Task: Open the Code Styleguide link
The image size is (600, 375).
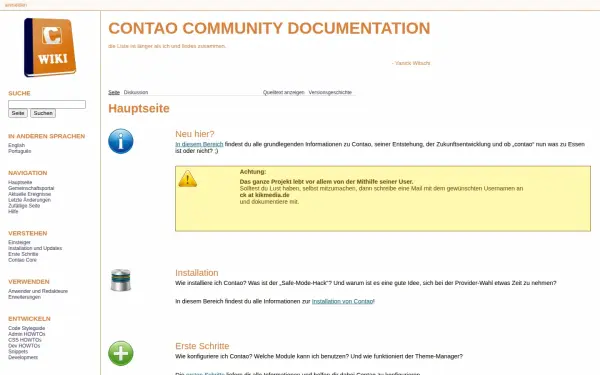Action: pyautogui.click(x=26, y=328)
